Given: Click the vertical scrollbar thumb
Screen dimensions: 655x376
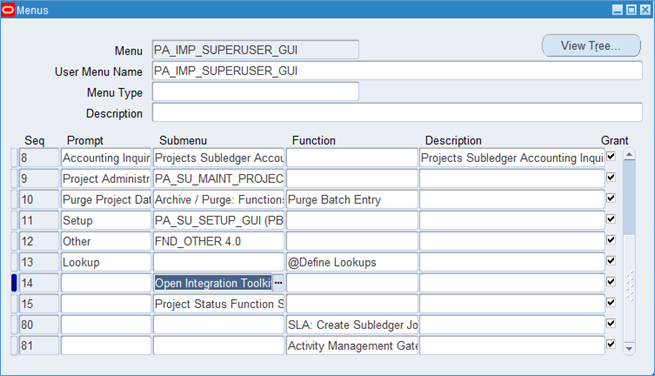Looking at the screenshot, I should click(629, 198).
